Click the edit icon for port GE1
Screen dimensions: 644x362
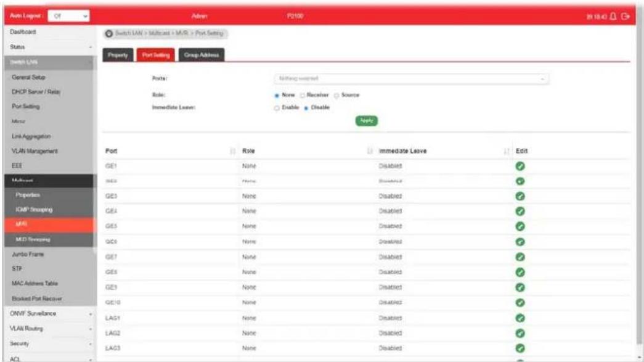tap(520, 166)
